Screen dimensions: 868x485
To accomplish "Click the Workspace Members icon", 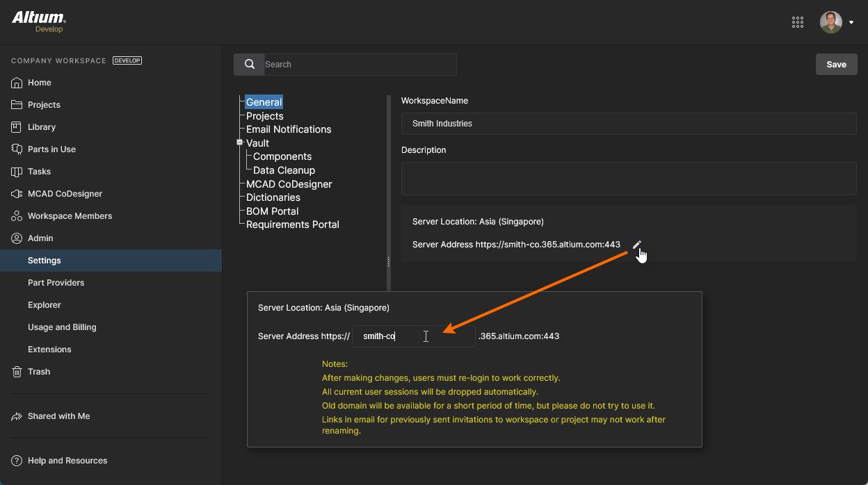I will tap(17, 216).
